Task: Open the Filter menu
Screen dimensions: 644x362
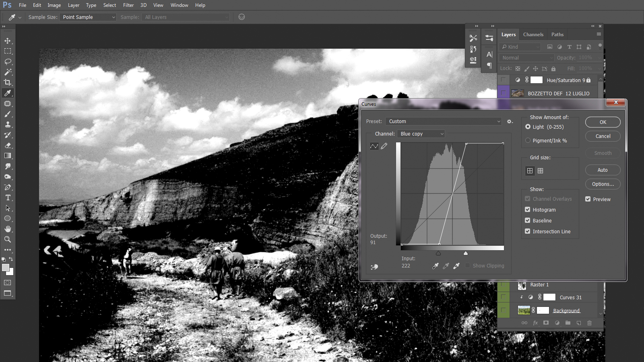Action: point(128,5)
